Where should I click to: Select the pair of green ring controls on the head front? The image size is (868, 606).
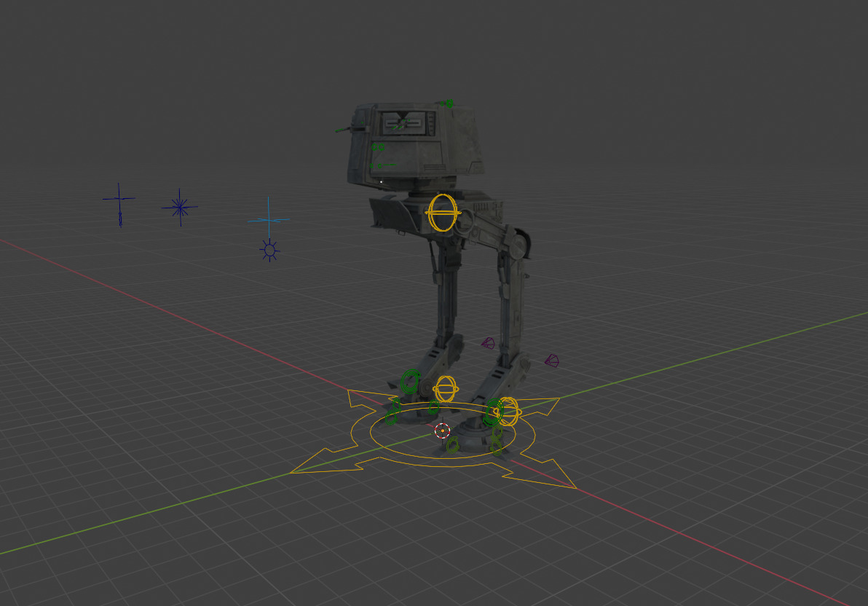(x=378, y=147)
